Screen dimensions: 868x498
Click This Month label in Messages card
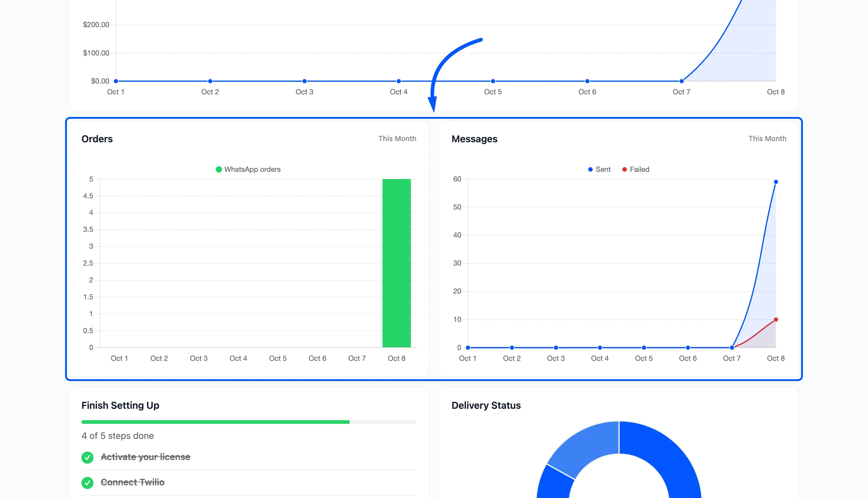(x=768, y=139)
